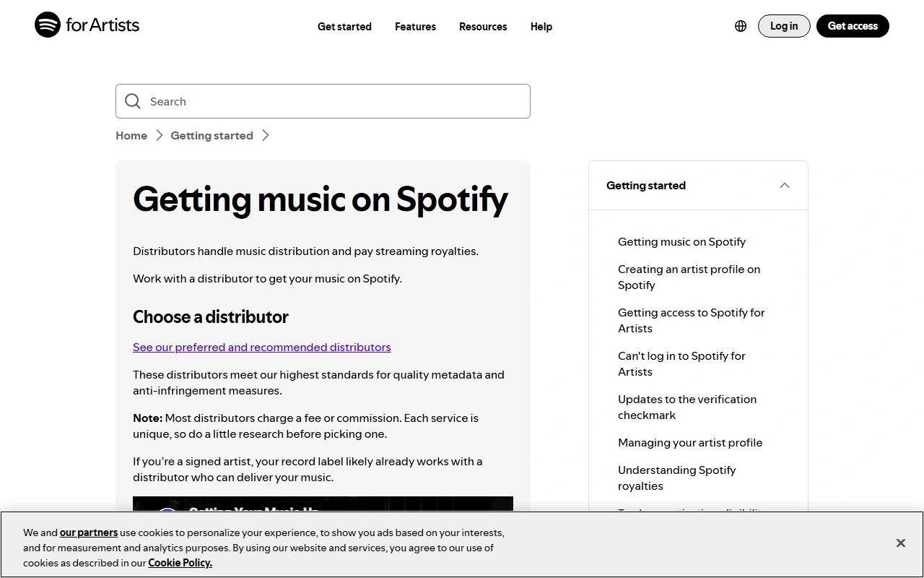Open Updates to the verification checkmark

(x=687, y=407)
